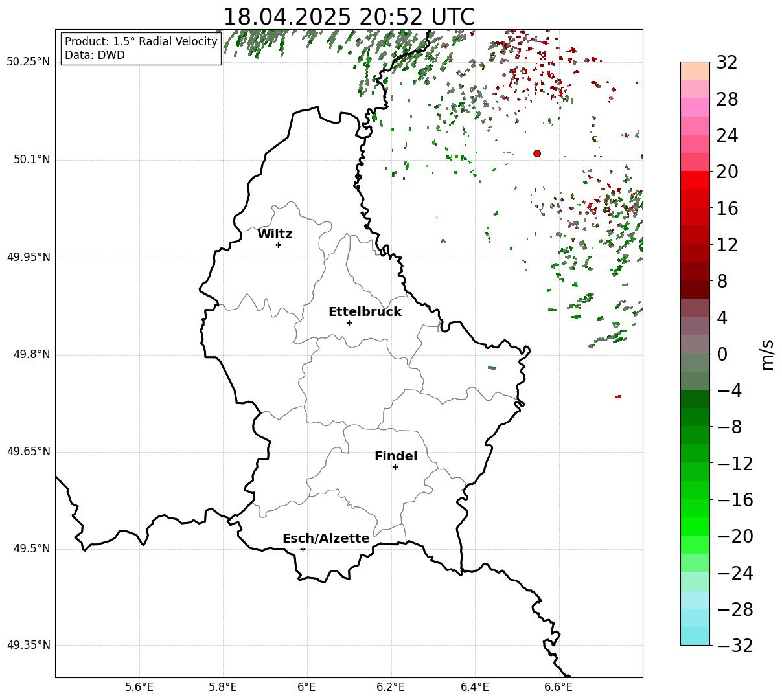Click the Ettelbruck station cross marker
782x700 pixels.
[349, 322]
